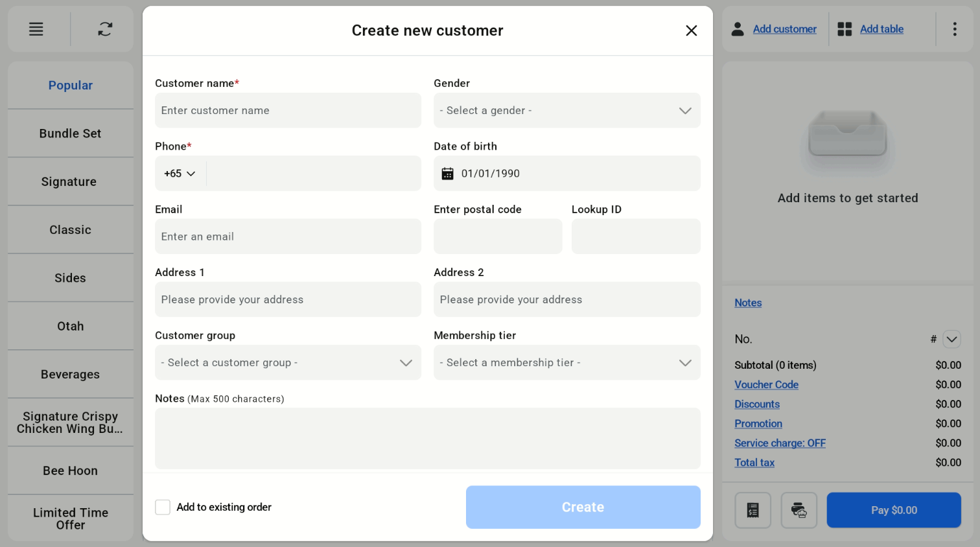Open the Notes link

[748, 303]
